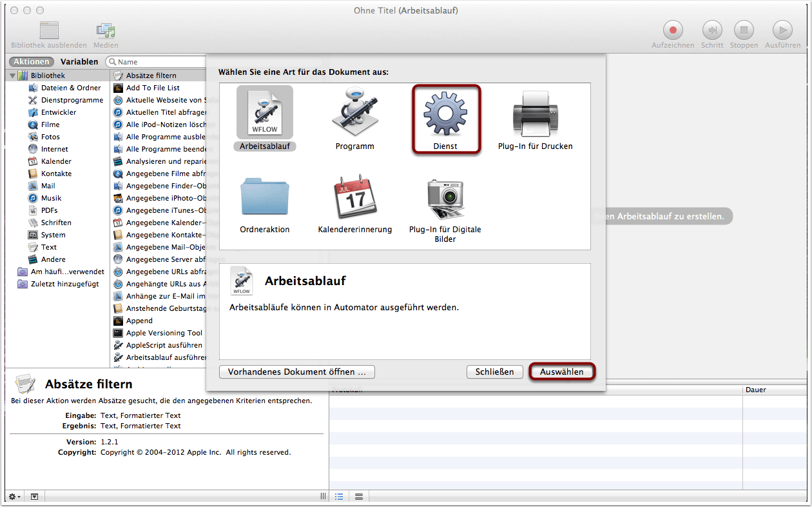Image resolution: width=812 pixels, height=507 pixels.
Task: Start recording with the Aufzeichnen button
Action: (673, 30)
